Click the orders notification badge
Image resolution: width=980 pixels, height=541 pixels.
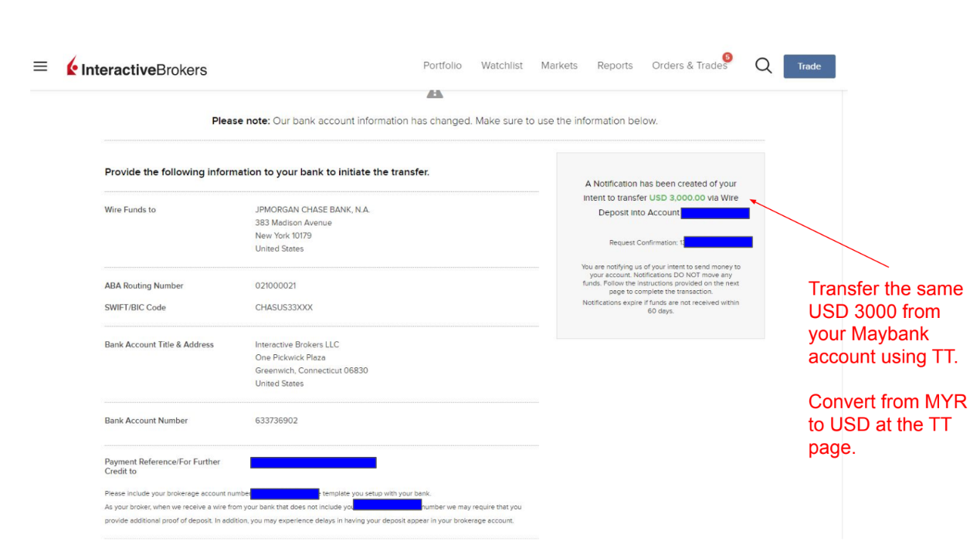tap(727, 57)
